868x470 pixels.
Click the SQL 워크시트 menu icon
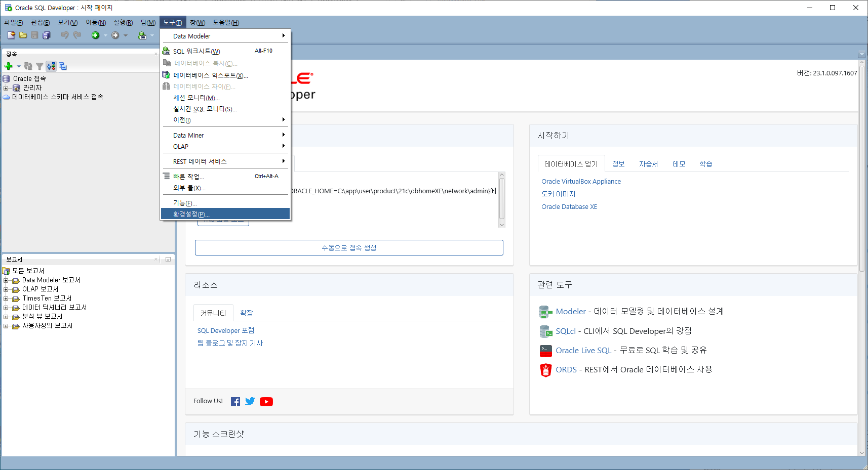pos(166,51)
